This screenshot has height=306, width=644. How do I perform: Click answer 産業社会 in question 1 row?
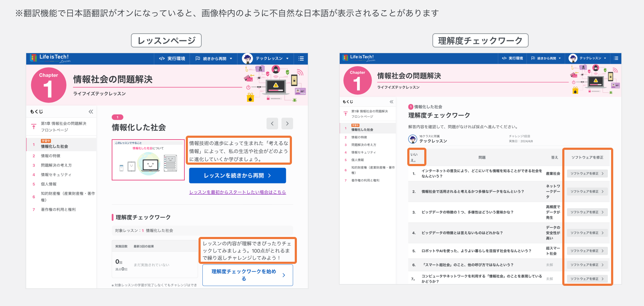click(x=553, y=174)
